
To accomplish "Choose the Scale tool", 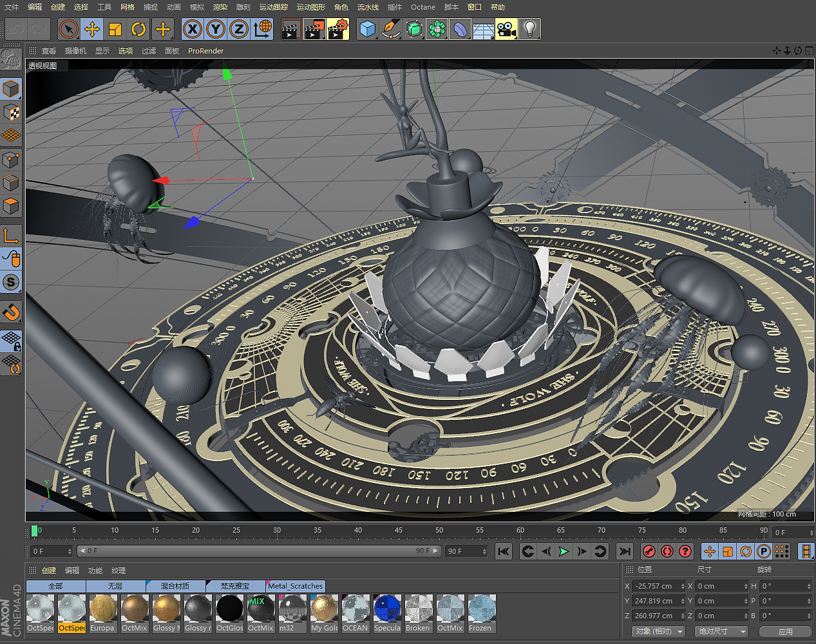I will point(115,29).
